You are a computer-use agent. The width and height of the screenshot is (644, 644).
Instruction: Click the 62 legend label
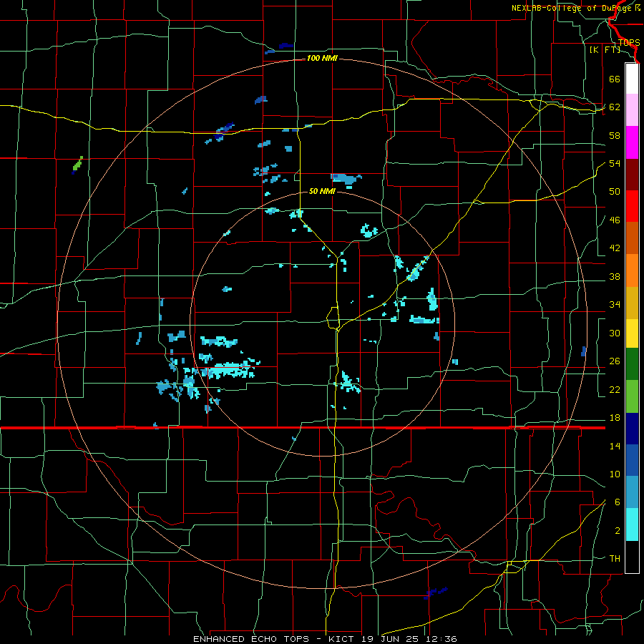(615, 107)
